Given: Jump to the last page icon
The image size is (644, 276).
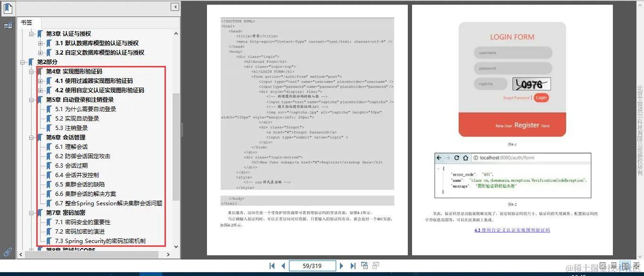Looking at the screenshot, I should point(353,265).
